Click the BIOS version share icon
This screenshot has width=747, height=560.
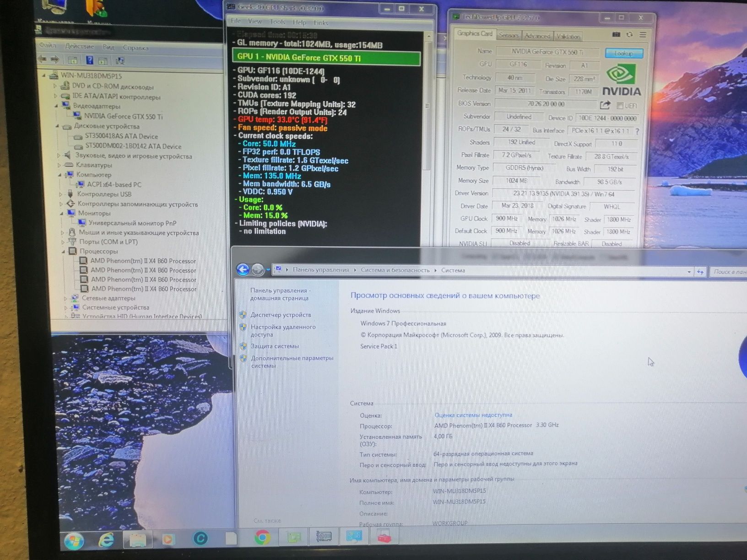click(x=605, y=105)
